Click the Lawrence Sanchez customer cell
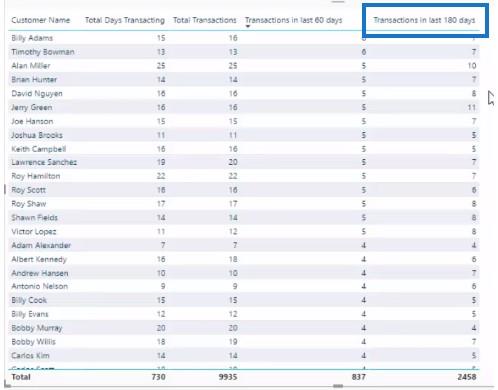Screen dimensions: 498x390 [44, 162]
